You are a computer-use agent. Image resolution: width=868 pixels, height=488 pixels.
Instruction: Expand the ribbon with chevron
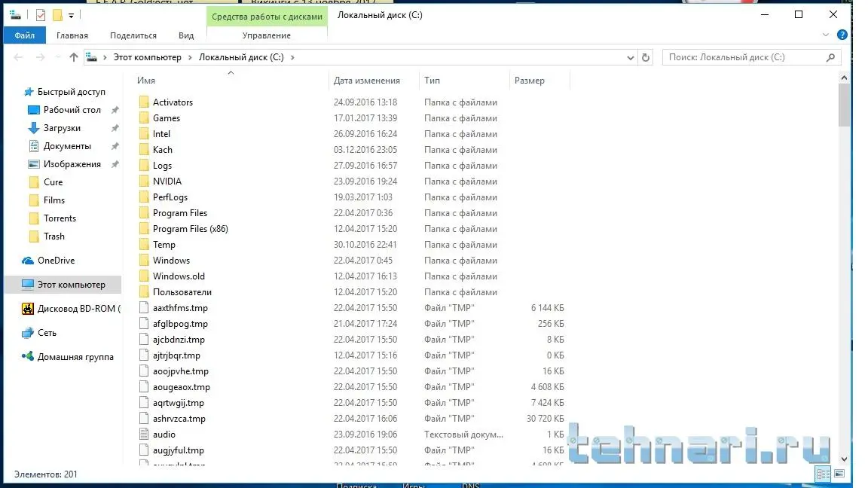825,35
